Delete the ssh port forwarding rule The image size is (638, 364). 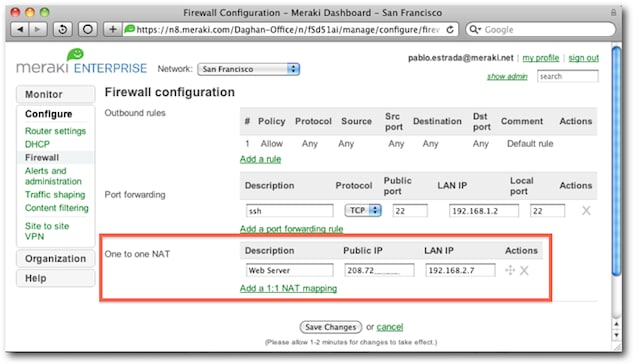coord(586,211)
